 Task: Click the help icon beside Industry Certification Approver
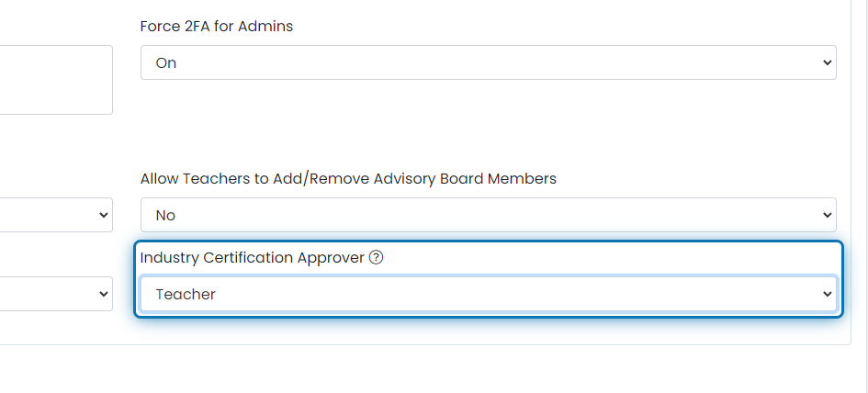(376, 257)
